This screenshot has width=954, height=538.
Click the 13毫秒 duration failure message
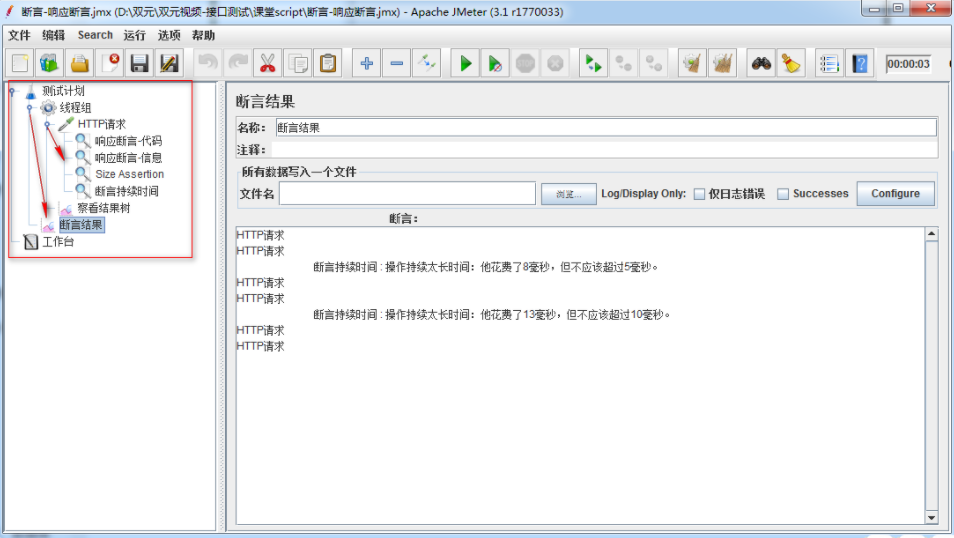click(492, 315)
